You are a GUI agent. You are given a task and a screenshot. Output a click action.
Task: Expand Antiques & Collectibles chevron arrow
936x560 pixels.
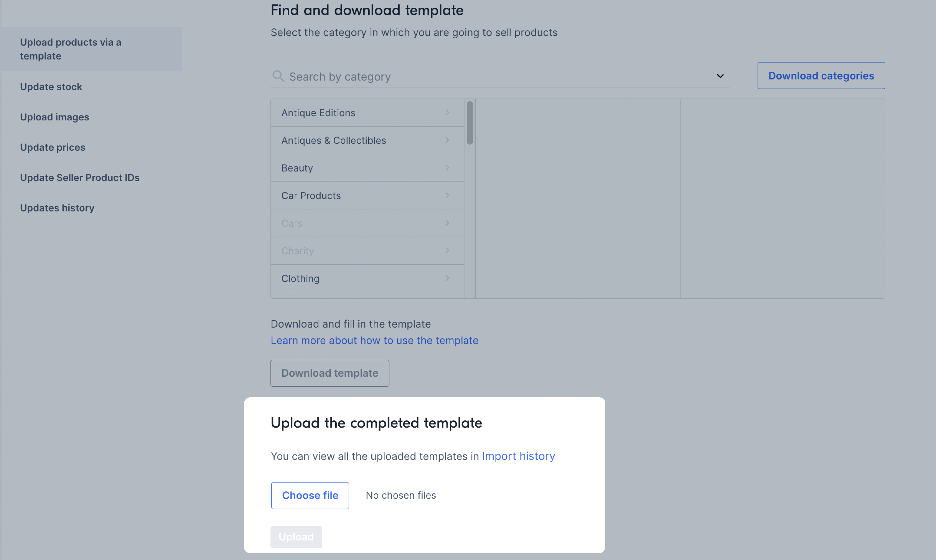click(x=447, y=140)
